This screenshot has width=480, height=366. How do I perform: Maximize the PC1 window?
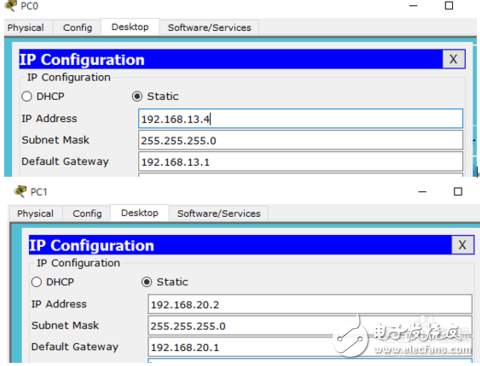[458, 192]
